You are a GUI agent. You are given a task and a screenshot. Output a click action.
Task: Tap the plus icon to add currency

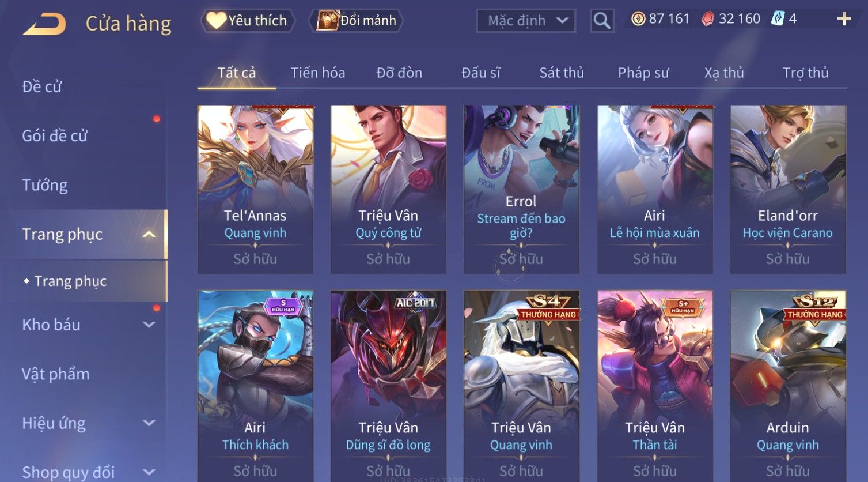pos(844,20)
